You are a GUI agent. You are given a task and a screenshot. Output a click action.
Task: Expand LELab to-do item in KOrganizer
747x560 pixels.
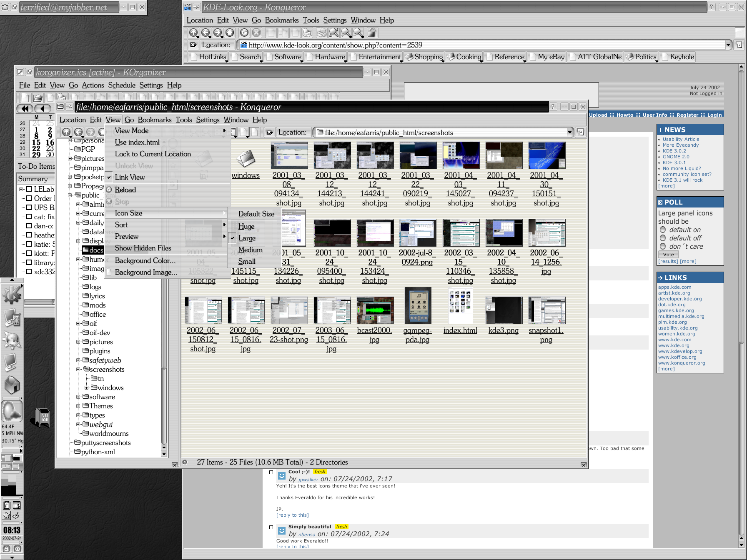click(21, 189)
